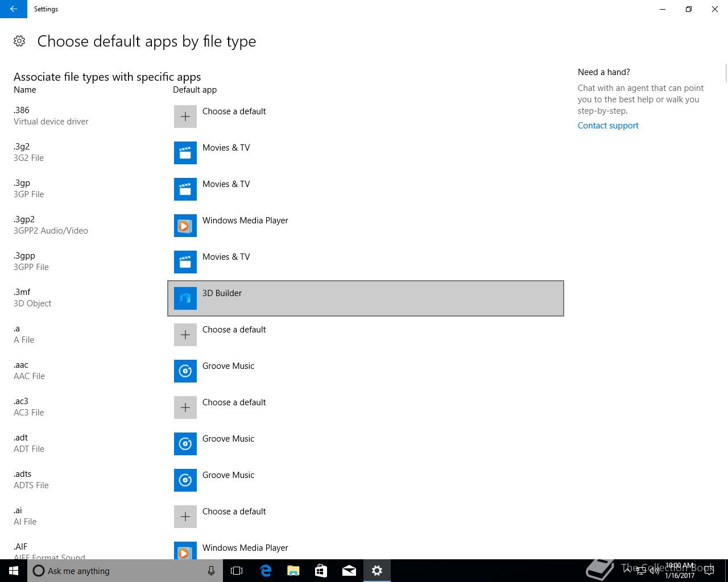Select the .3gp2 3GPP2 Audio/Video entry
728x582 pixels.
pos(51,225)
